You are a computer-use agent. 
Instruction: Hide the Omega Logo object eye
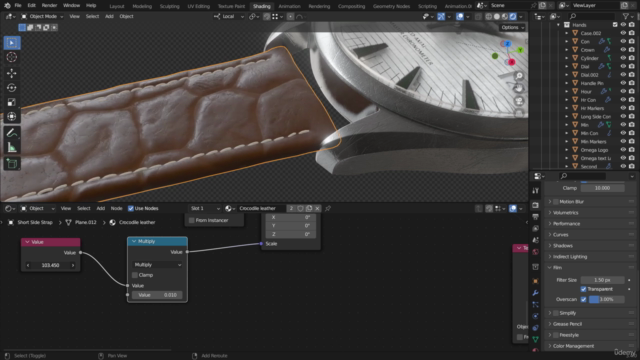coord(623,150)
